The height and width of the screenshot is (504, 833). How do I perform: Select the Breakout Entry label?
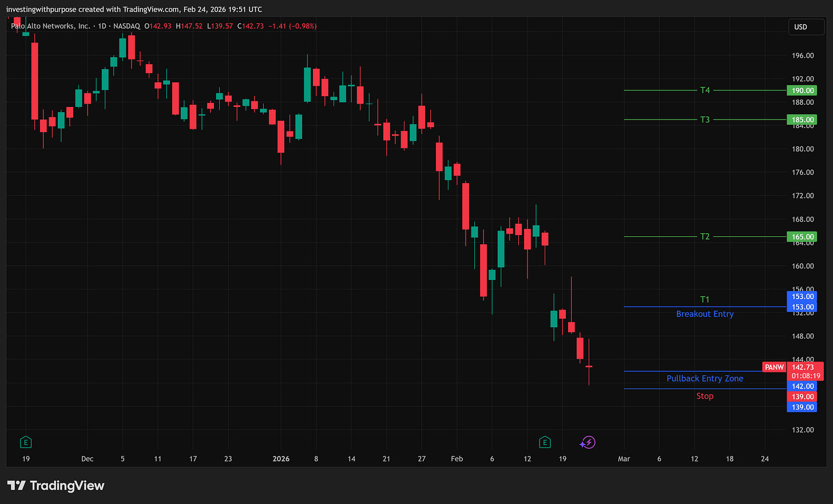pos(705,313)
